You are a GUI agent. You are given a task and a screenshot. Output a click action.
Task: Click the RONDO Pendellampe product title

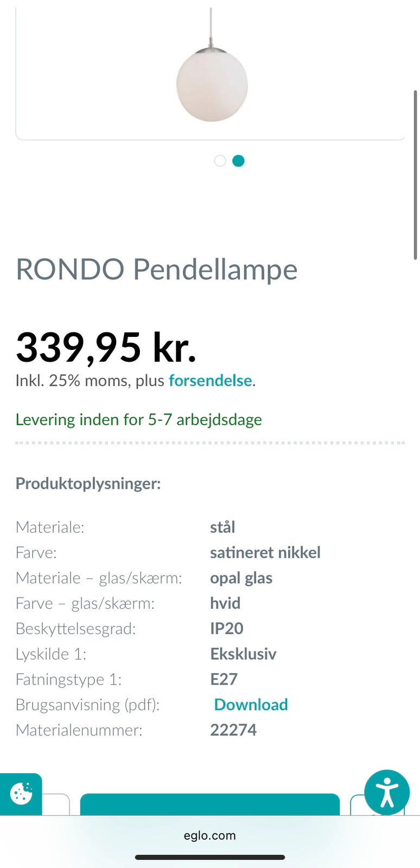tap(157, 269)
